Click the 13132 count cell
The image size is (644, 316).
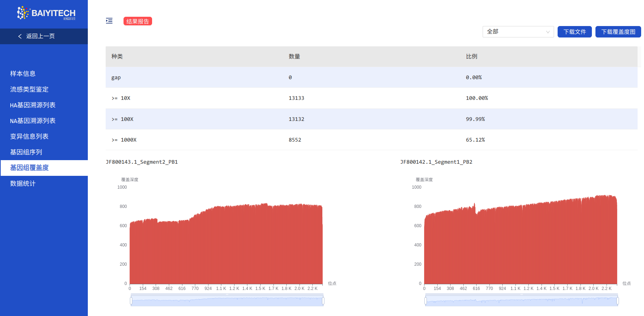[x=297, y=119]
